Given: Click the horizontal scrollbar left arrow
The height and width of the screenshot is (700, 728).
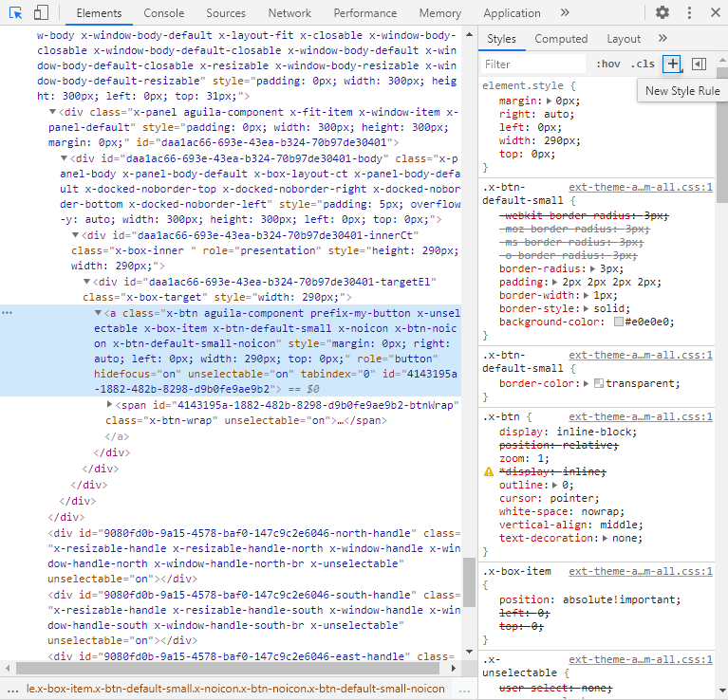Looking at the screenshot, I should coord(8,669).
